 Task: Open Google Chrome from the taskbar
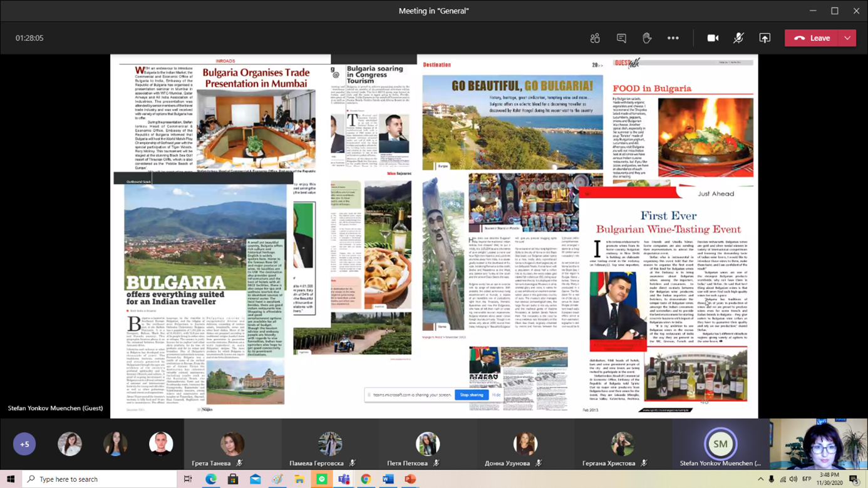coord(366,479)
